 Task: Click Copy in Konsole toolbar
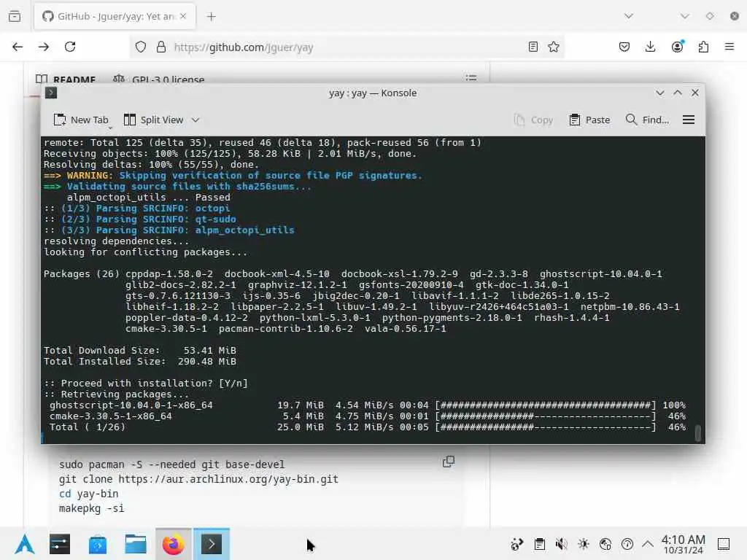pos(533,120)
